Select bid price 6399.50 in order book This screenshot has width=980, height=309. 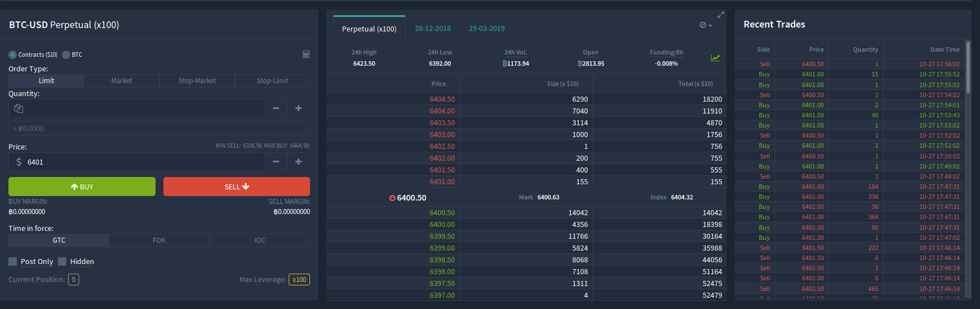442,237
